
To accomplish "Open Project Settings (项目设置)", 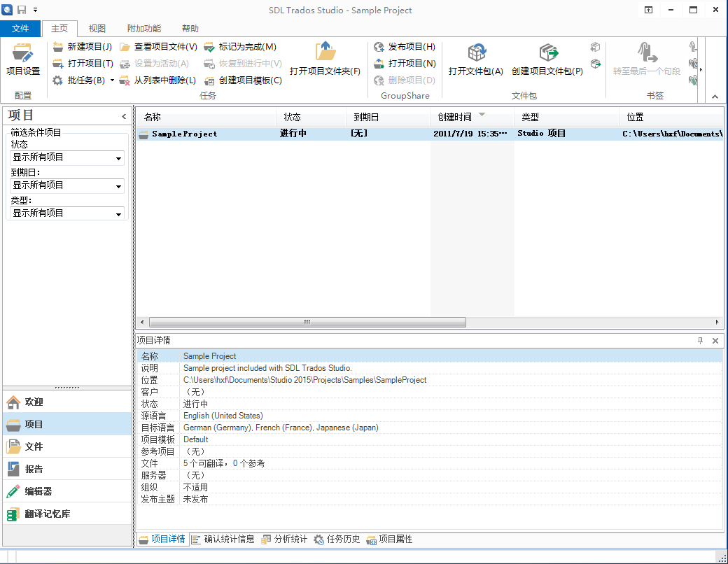I will 22,59.
